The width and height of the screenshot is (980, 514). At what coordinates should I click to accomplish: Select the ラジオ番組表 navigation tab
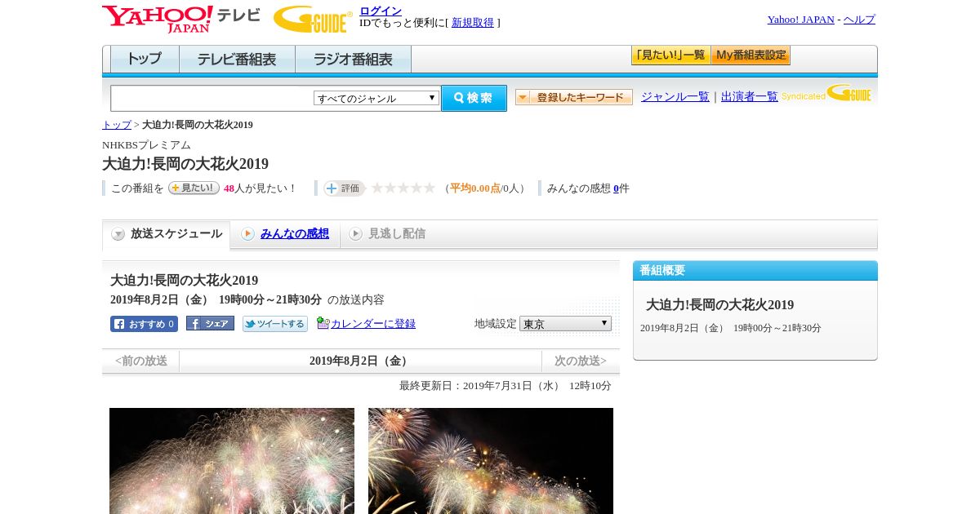click(x=353, y=59)
